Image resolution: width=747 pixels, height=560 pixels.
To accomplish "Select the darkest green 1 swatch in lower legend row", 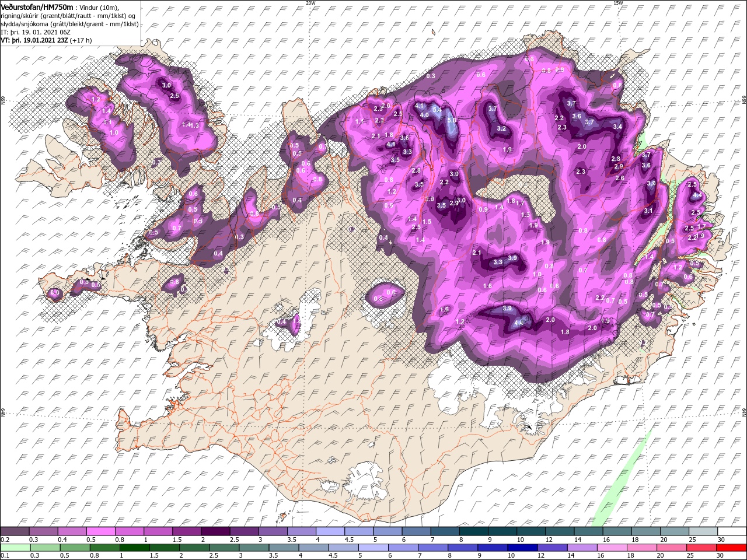I will [x=135, y=548].
